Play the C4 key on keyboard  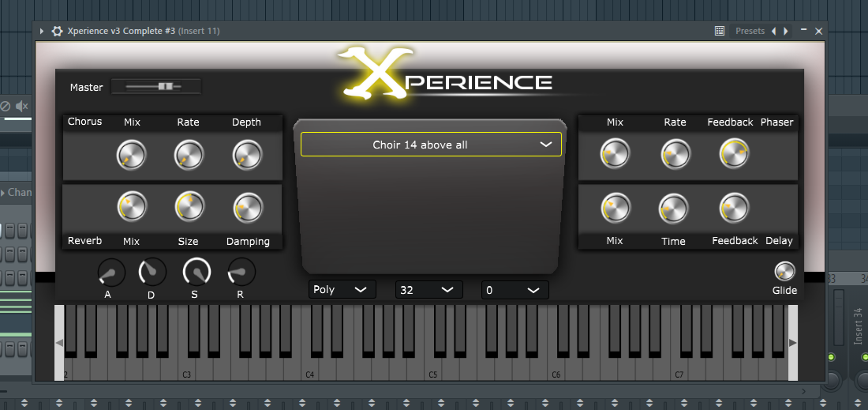pos(311,368)
